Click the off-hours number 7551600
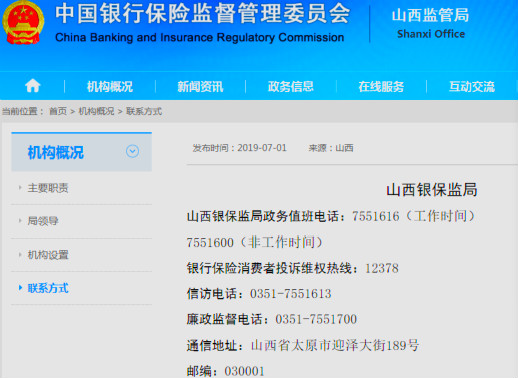Image resolution: width=518 pixels, height=378 pixels. click(210, 243)
